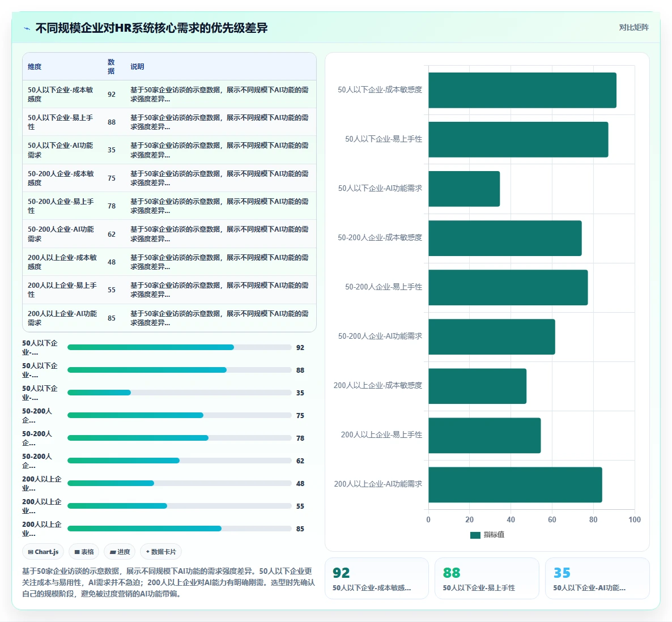Click the table value 48
This screenshot has height=622, width=672.
tap(112, 262)
